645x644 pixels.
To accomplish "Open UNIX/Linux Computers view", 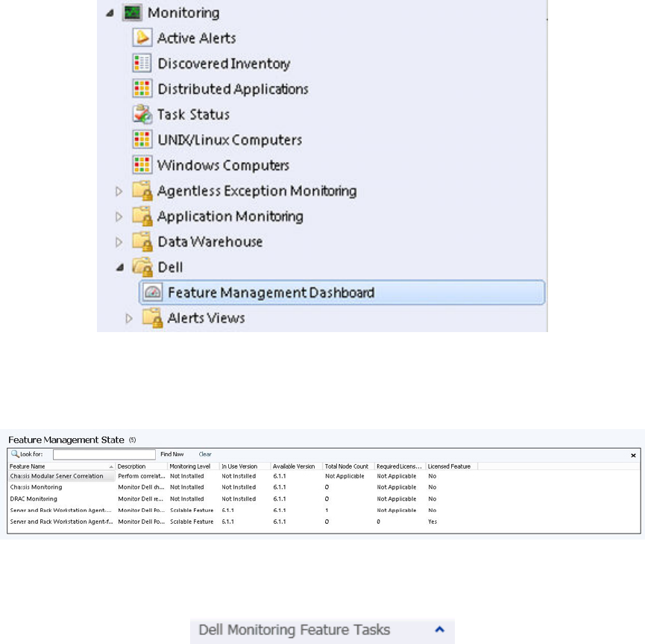I will [x=230, y=140].
